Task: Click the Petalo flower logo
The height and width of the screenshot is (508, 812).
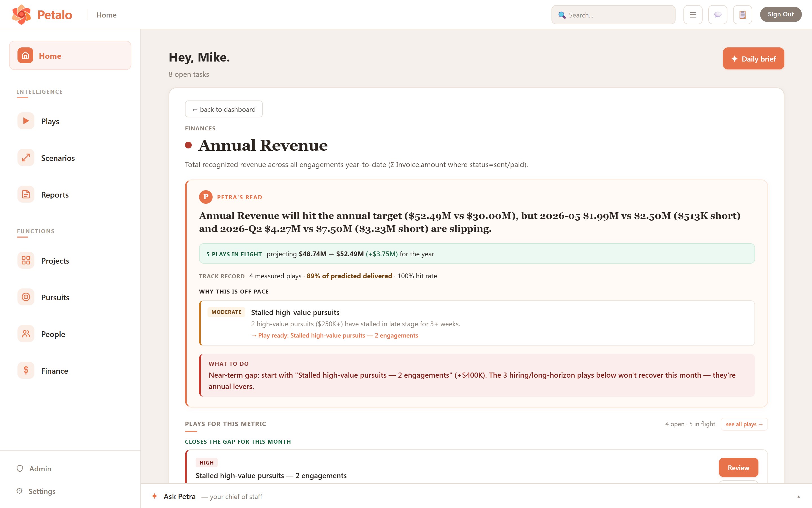Action: (21, 14)
